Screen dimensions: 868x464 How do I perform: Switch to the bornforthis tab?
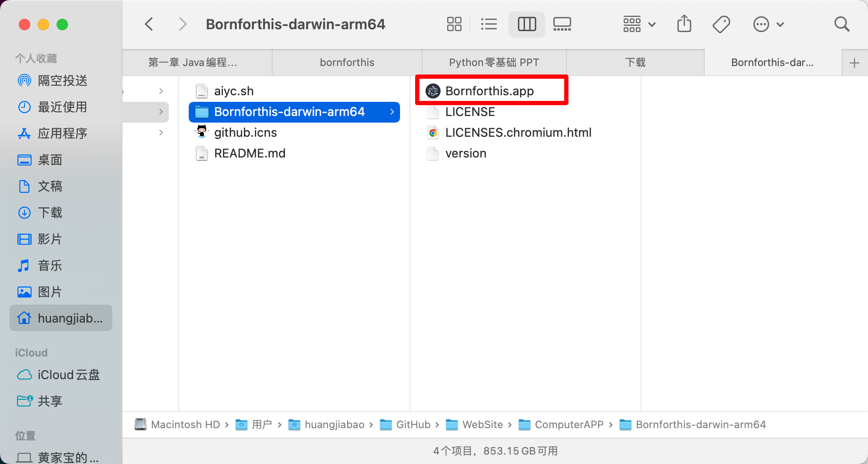point(347,63)
